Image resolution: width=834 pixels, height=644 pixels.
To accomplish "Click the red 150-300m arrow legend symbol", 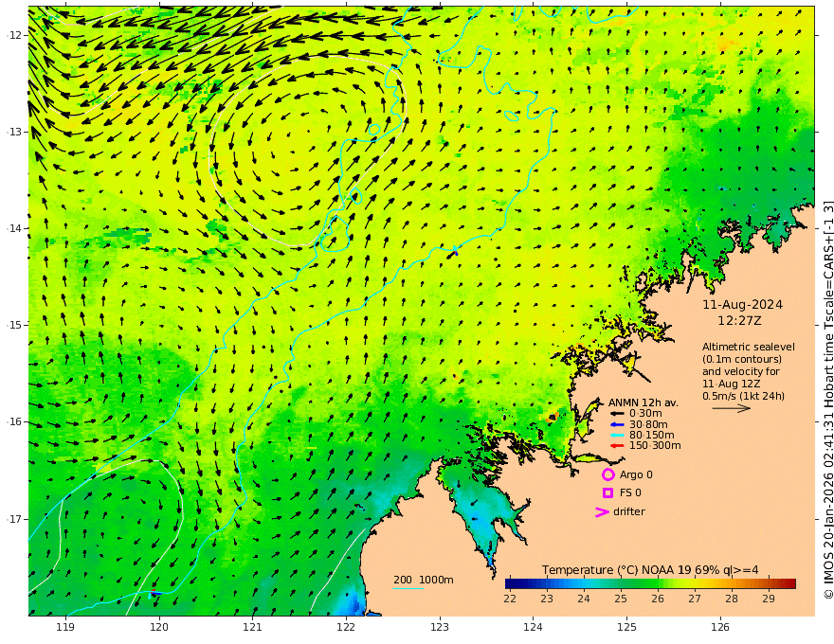I will coord(616,446).
